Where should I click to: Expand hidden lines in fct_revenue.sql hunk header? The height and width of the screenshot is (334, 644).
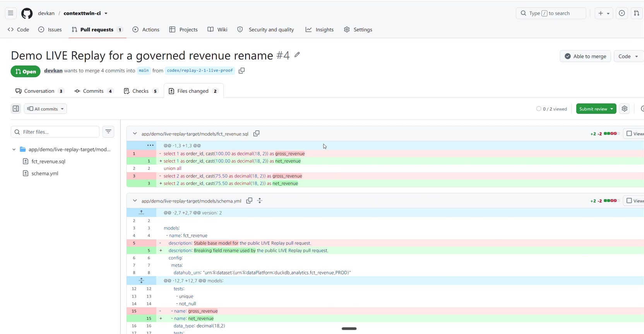pyautogui.click(x=150, y=145)
